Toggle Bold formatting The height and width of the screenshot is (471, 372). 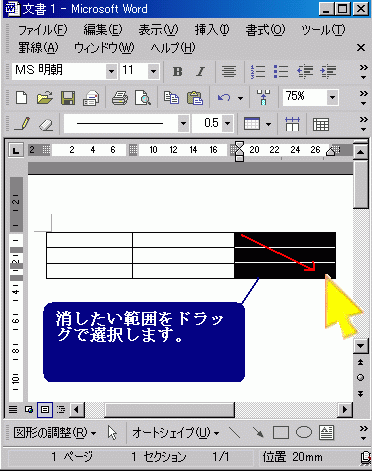tap(178, 71)
